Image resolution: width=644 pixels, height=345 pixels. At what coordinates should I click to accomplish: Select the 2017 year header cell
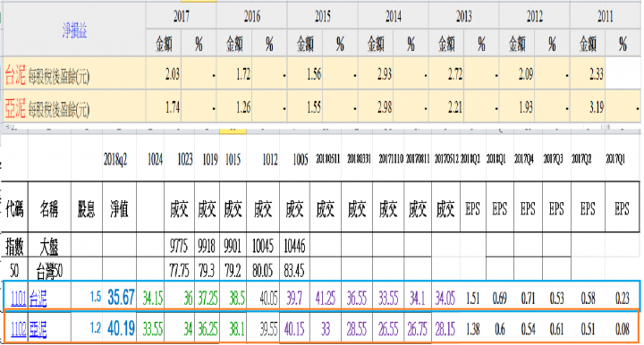pos(181,16)
